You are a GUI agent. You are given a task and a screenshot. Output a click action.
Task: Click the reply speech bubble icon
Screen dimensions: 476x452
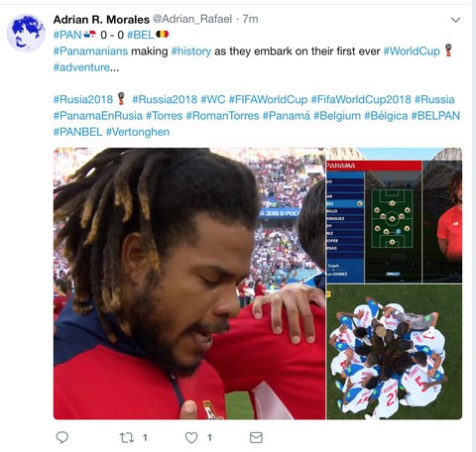pos(62,437)
